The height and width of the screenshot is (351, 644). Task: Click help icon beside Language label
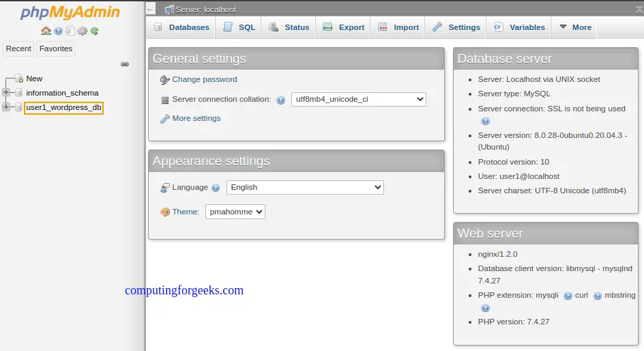pos(216,188)
